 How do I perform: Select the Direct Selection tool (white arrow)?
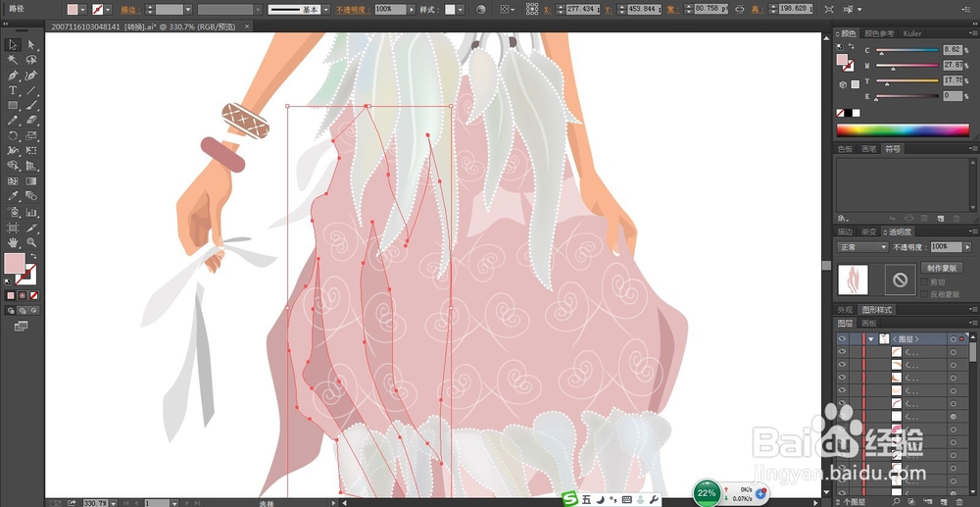pyautogui.click(x=31, y=44)
